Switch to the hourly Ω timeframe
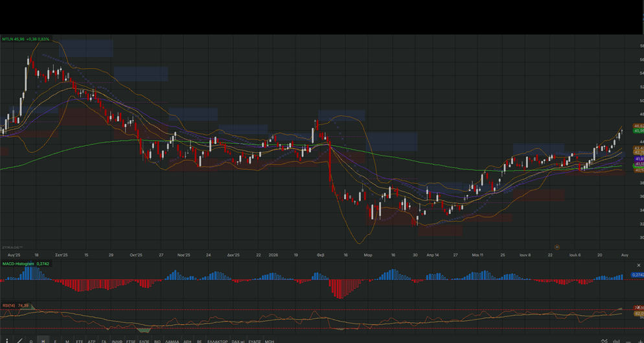Viewport: 644px width, 343px height. click(31, 341)
